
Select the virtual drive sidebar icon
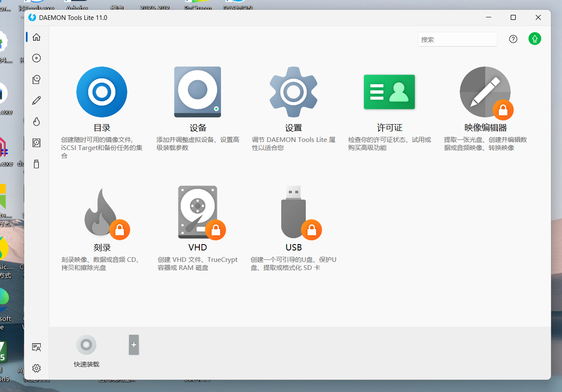coord(36,79)
